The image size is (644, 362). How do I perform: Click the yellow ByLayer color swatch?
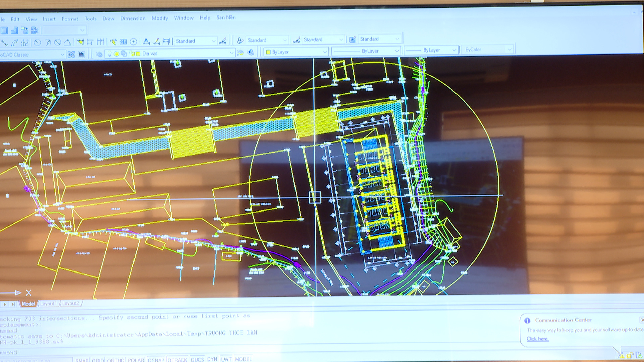[268, 52]
